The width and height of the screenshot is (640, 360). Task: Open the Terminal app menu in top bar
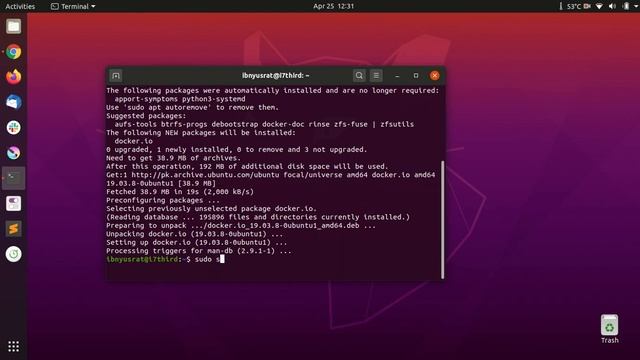coord(73,6)
